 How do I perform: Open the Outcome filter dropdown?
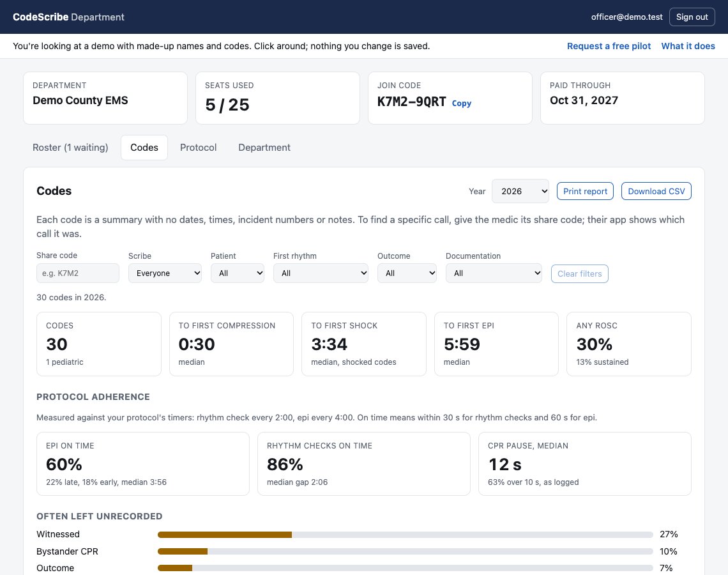click(x=407, y=273)
